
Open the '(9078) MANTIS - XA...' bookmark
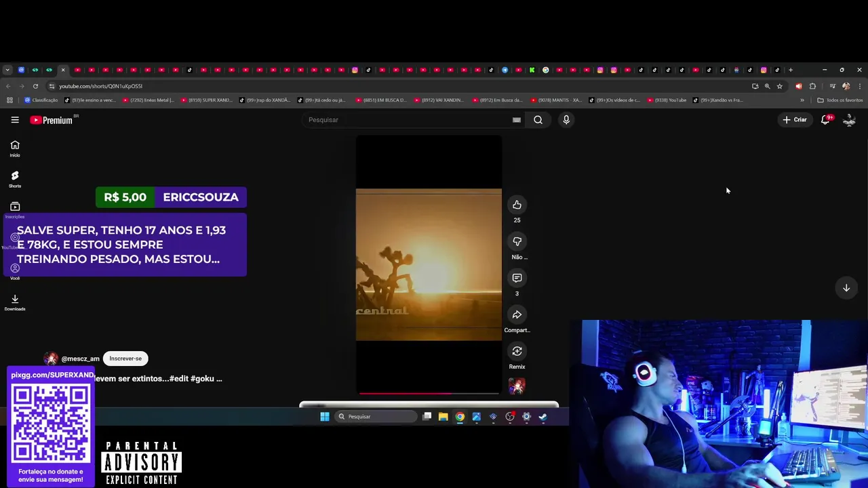556,100
